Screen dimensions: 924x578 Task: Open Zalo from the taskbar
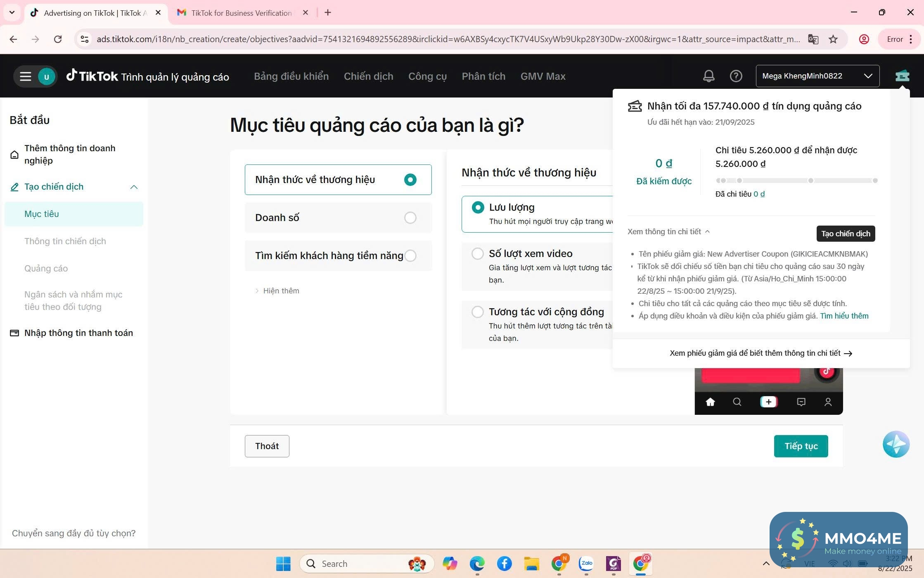[586, 564]
